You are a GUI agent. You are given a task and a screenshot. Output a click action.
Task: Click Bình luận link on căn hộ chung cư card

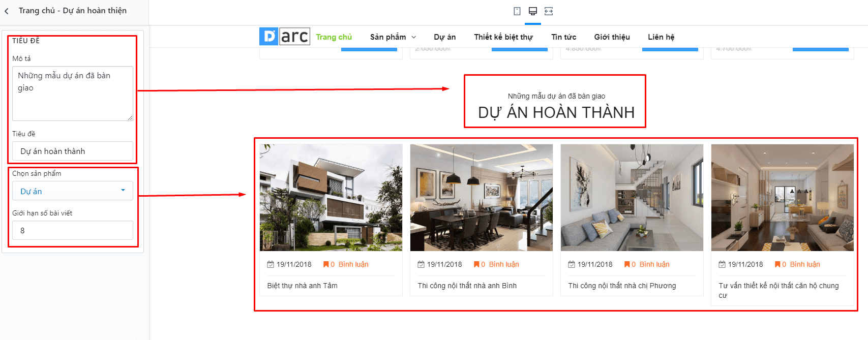click(x=805, y=264)
